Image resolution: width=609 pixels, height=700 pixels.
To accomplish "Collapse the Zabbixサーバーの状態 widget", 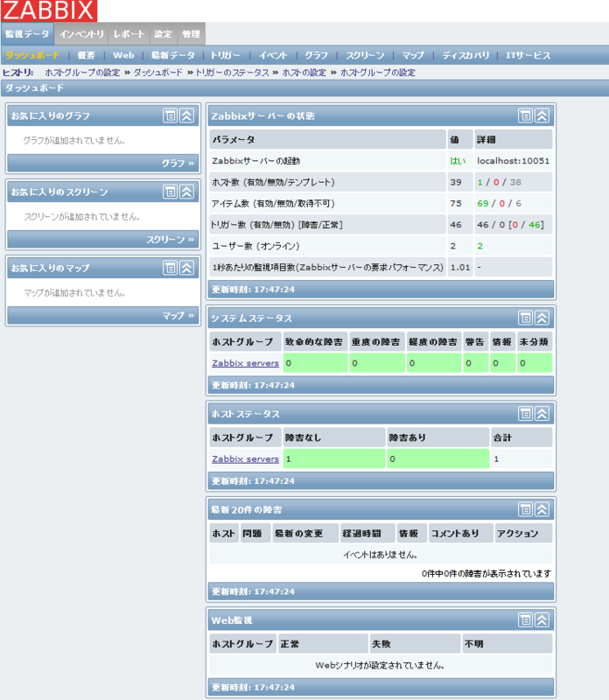I will coord(542,115).
